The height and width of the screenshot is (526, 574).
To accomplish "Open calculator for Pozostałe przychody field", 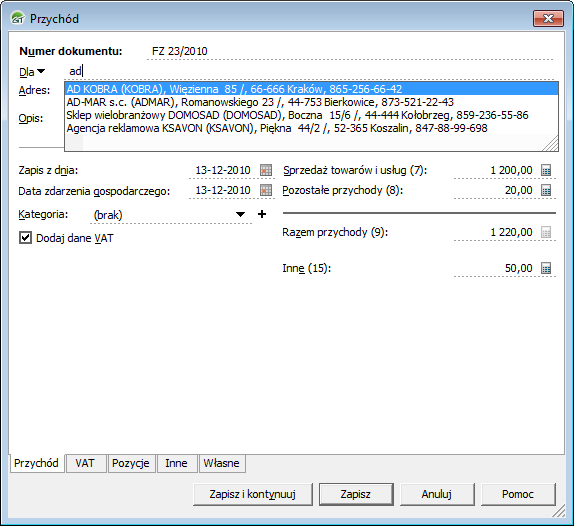I will (546, 190).
